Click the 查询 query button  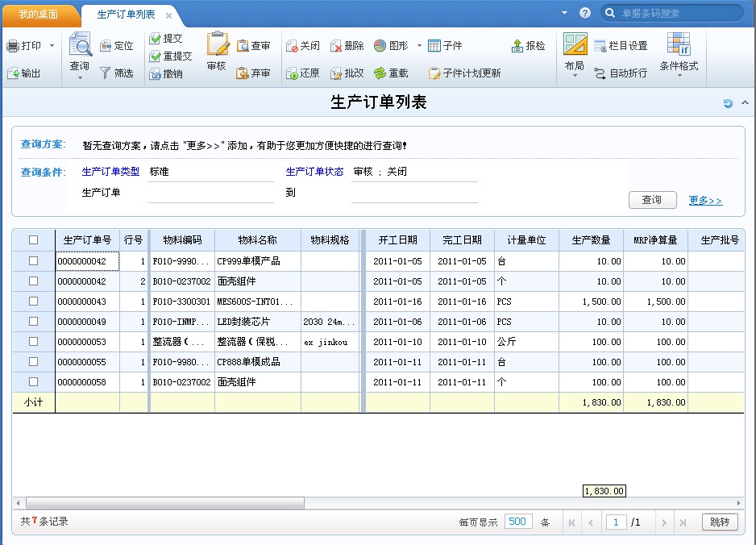652,200
